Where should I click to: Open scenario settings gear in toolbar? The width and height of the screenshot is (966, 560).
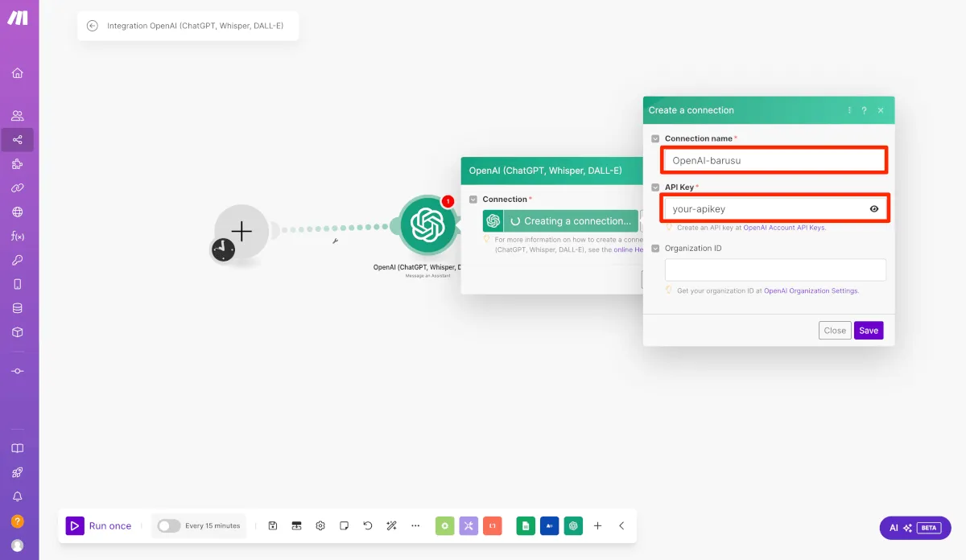click(x=320, y=525)
